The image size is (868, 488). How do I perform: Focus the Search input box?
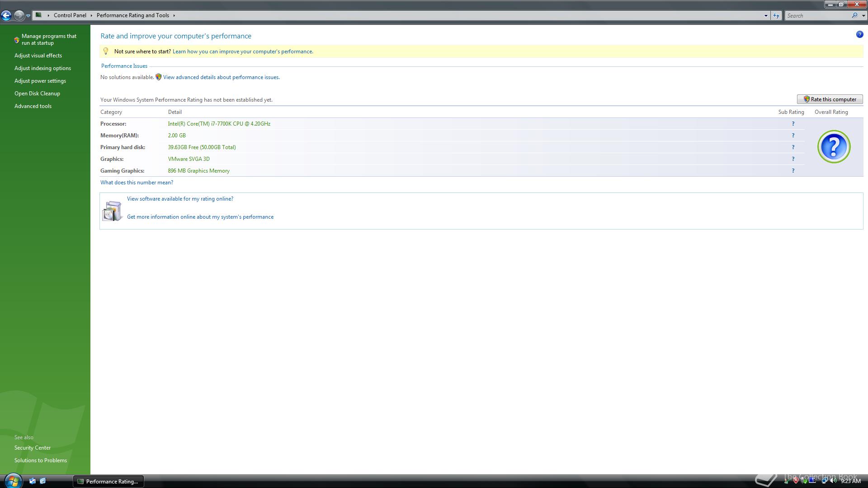pyautogui.click(x=818, y=15)
